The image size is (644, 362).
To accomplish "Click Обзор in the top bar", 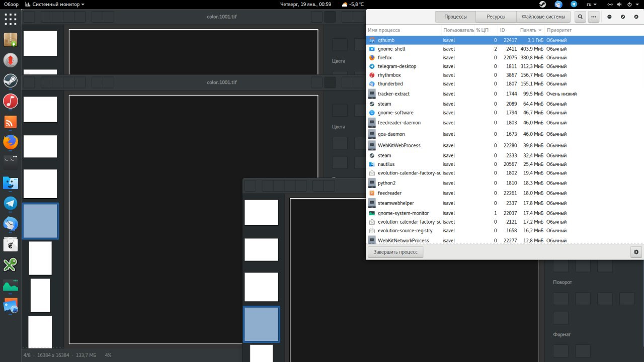I will (x=11, y=4).
